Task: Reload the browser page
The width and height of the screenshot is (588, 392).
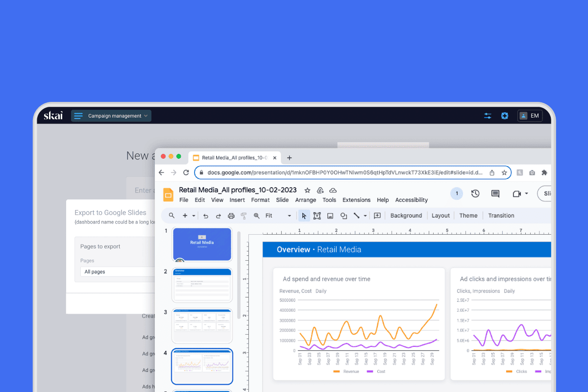Action: (x=186, y=172)
